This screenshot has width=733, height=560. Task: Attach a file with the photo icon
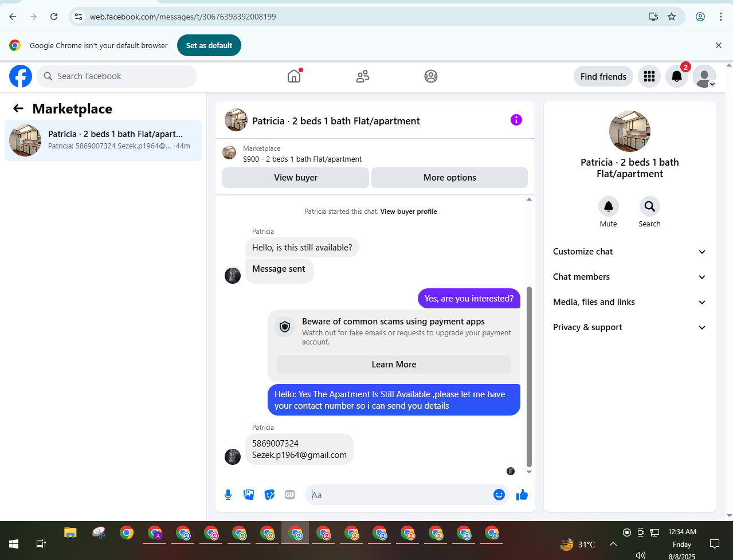tap(249, 495)
